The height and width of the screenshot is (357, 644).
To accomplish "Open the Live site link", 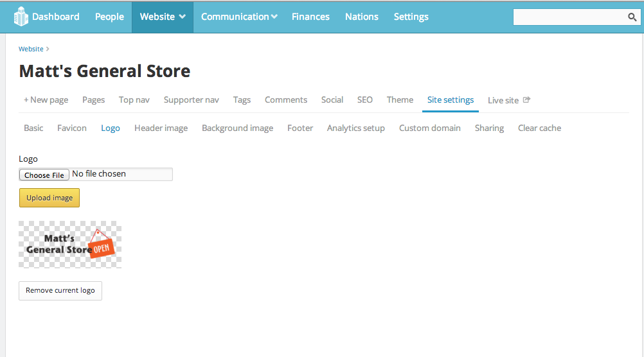I will coord(503,100).
